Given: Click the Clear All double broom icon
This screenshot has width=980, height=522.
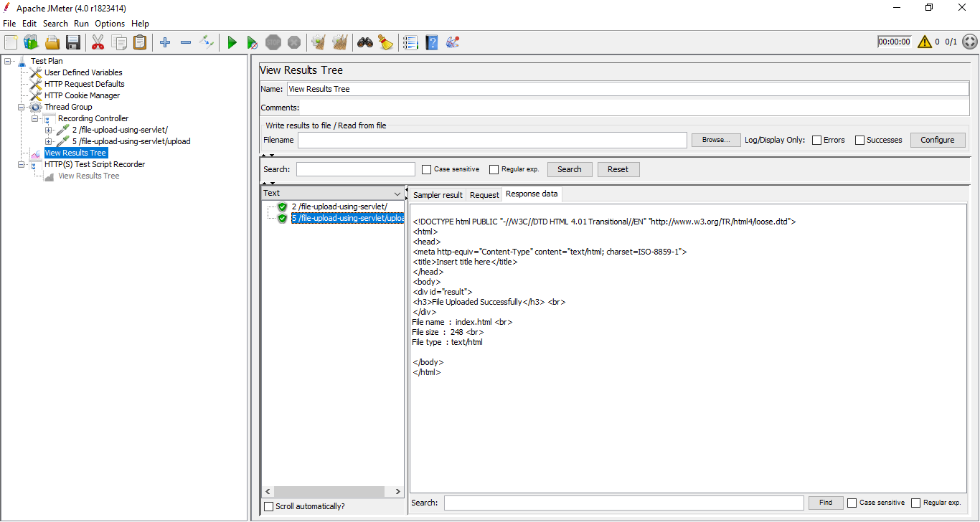Looking at the screenshot, I should click(x=339, y=42).
